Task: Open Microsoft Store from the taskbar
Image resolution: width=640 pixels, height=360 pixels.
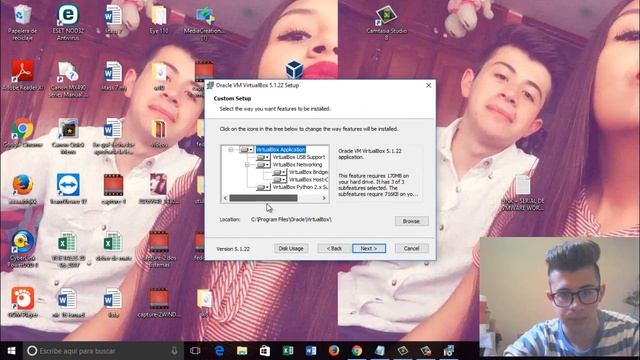Action: pos(265,351)
